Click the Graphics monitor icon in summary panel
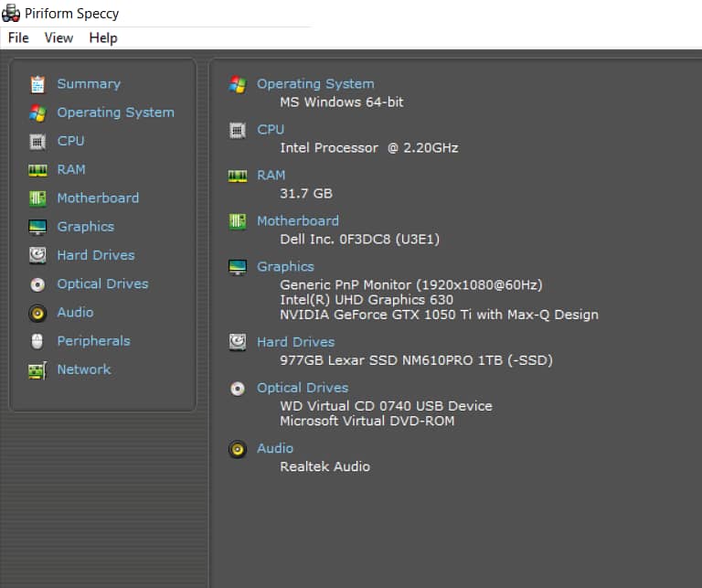Screen dimensions: 702x588 tap(238, 267)
